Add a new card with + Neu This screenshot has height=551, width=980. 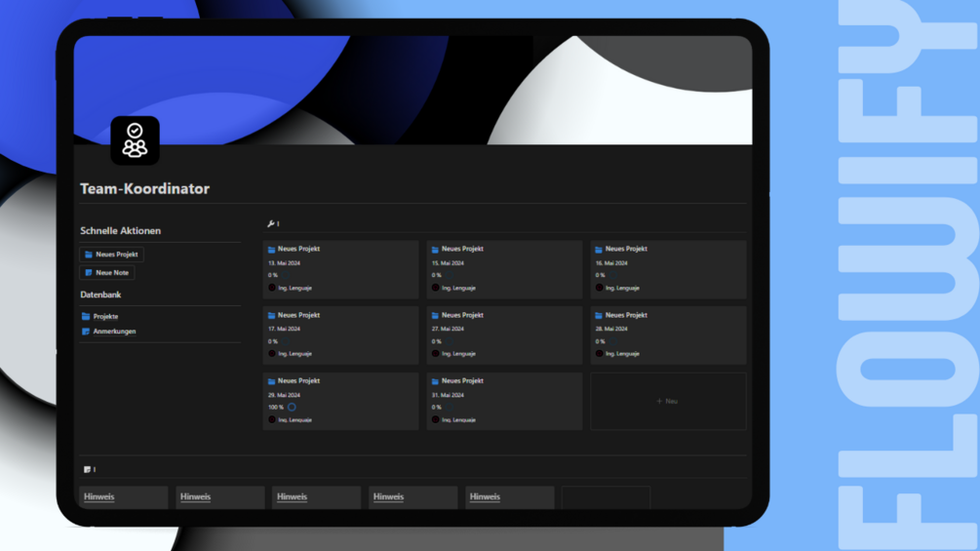668,401
